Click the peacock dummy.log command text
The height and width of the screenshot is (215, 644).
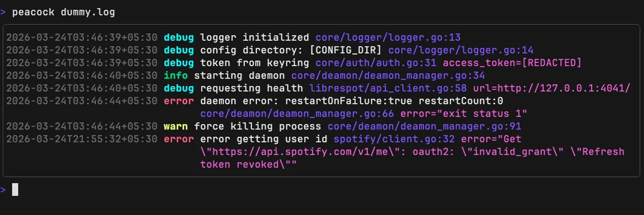(63, 12)
